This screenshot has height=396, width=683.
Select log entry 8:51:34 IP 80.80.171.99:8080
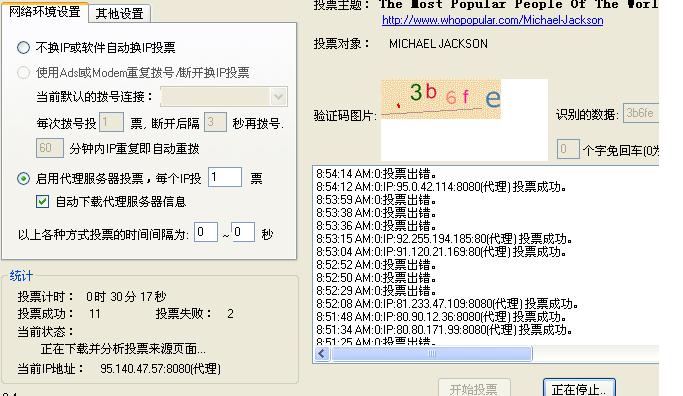coord(444,330)
